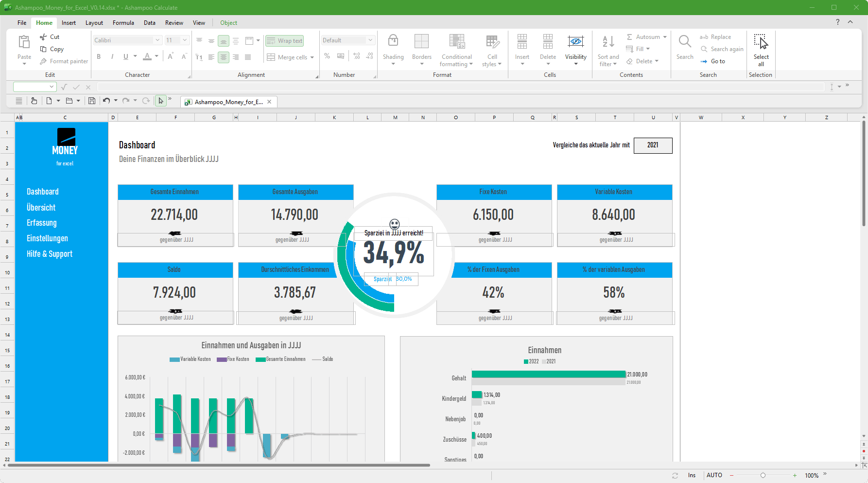The height and width of the screenshot is (483, 868).
Task: Toggle underline formatting
Action: [126, 56]
